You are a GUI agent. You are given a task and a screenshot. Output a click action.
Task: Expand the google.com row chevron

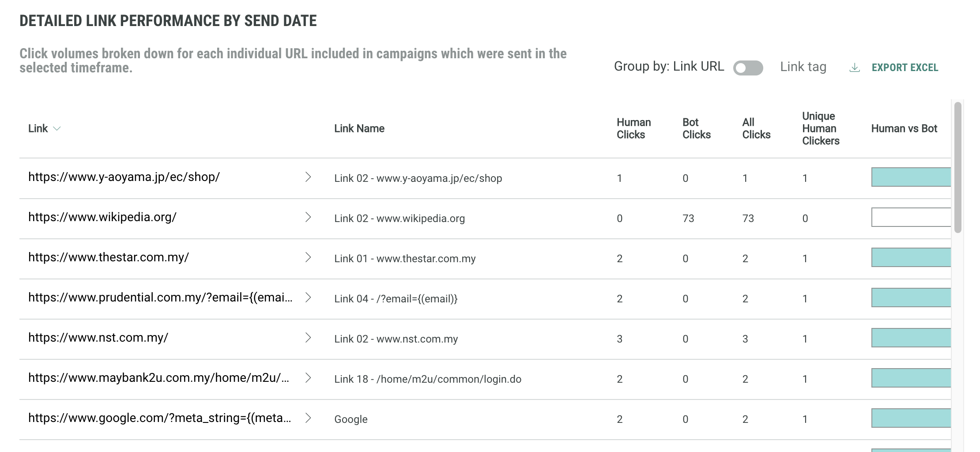[308, 418]
